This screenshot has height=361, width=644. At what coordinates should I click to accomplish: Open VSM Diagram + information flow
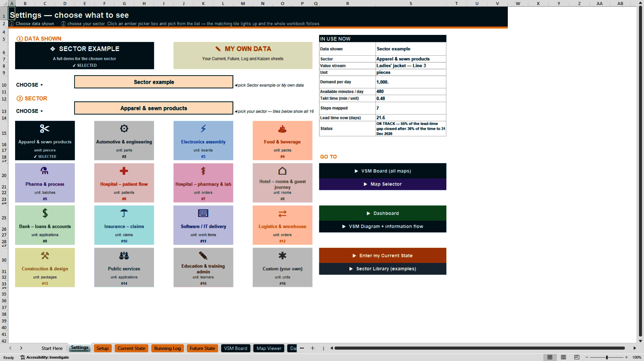click(x=383, y=226)
